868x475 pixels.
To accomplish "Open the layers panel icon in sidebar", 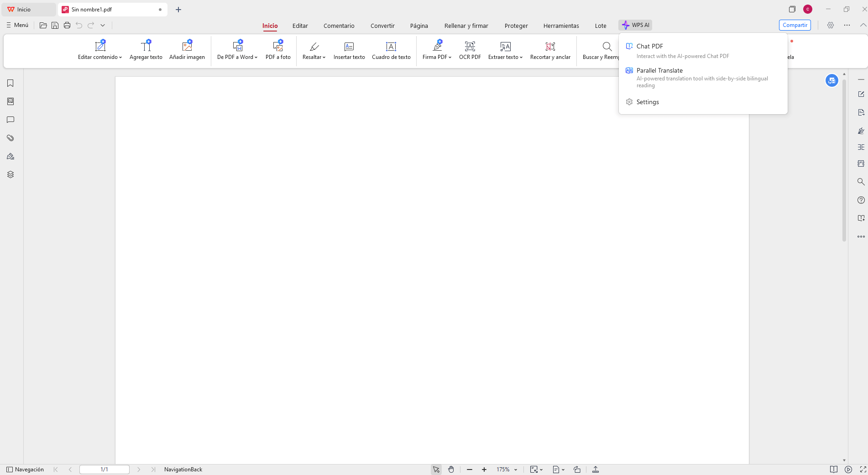I will [10, 174].
